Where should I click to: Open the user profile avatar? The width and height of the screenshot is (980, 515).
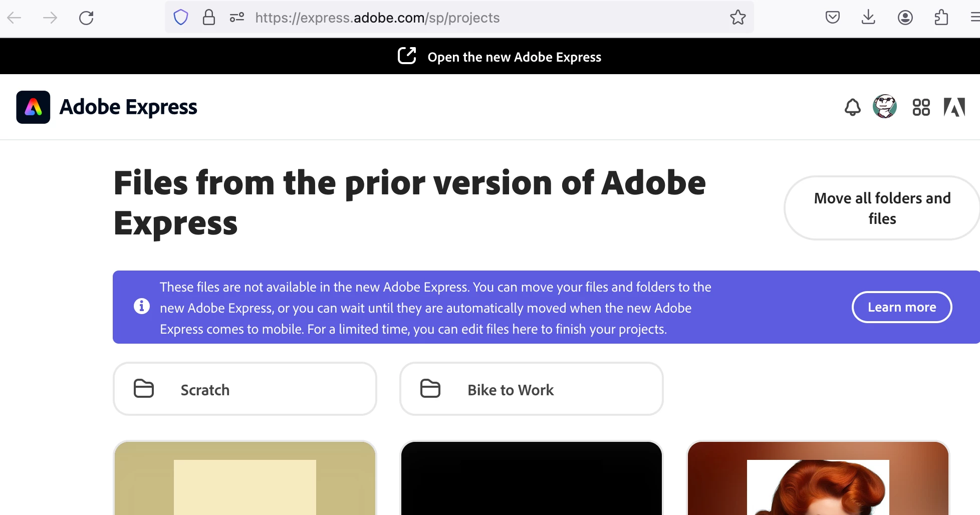885,106
